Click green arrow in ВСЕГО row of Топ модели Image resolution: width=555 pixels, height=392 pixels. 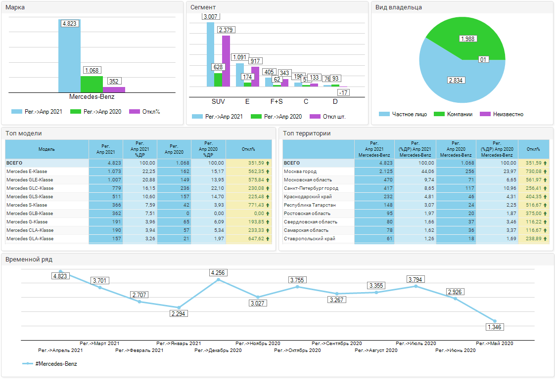(x=268, y=163)
